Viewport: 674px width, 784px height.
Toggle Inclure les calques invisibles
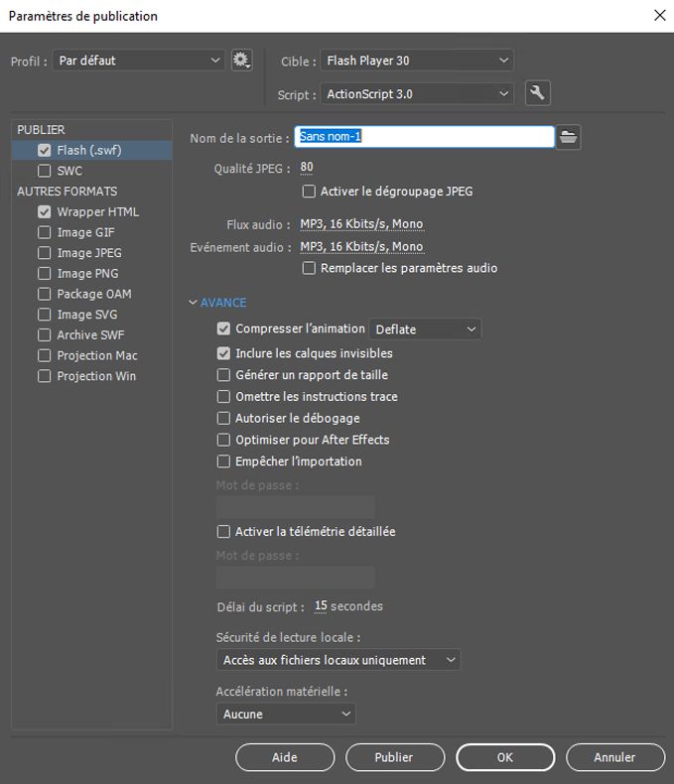[x=223, y=353]
